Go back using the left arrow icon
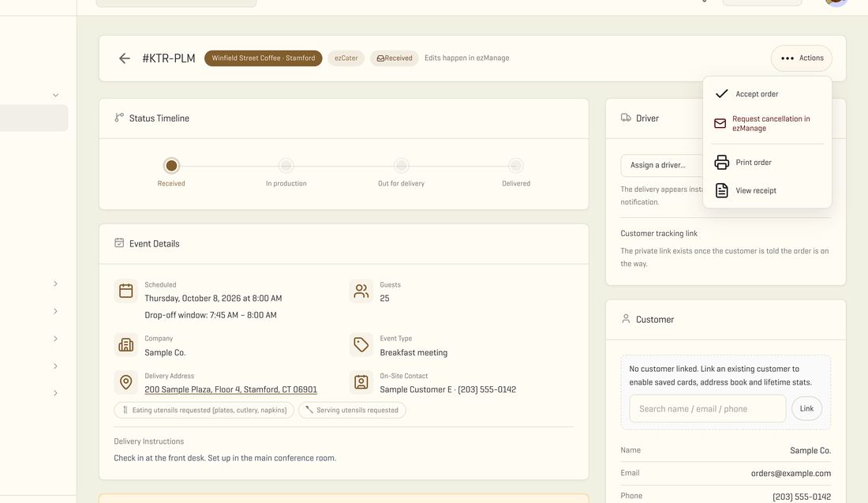Image resolution: width=868 pixels, height=503 pixels. pos(125,58)
